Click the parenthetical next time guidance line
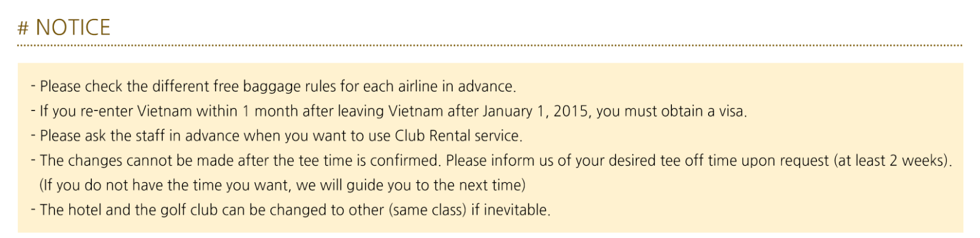The height and width of the screenshot is (238, 980). pos(282,185)
